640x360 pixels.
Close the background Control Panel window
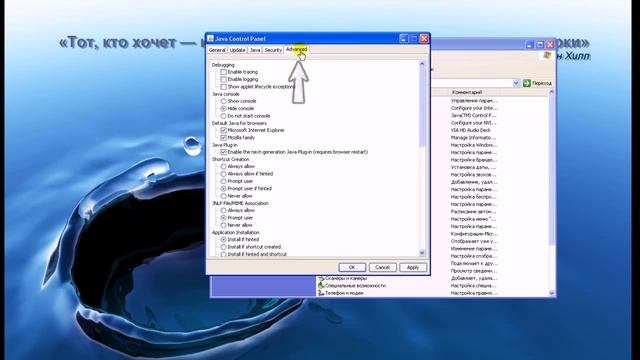coord(550,44)
